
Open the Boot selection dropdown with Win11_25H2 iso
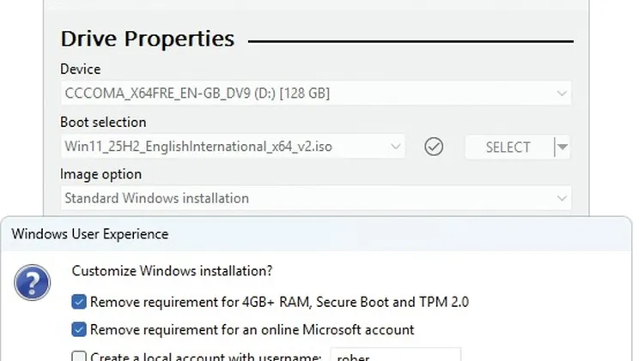coord(233,147)
